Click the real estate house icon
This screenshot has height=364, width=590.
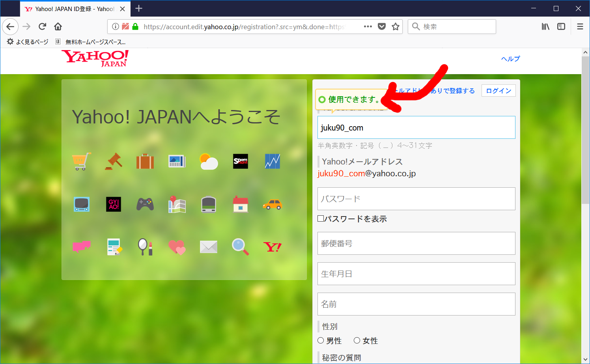point(241,204)
